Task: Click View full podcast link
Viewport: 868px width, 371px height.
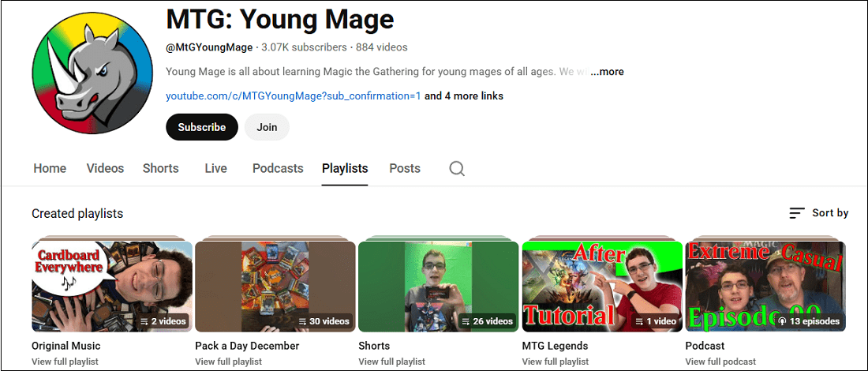Action: (720, 362)
